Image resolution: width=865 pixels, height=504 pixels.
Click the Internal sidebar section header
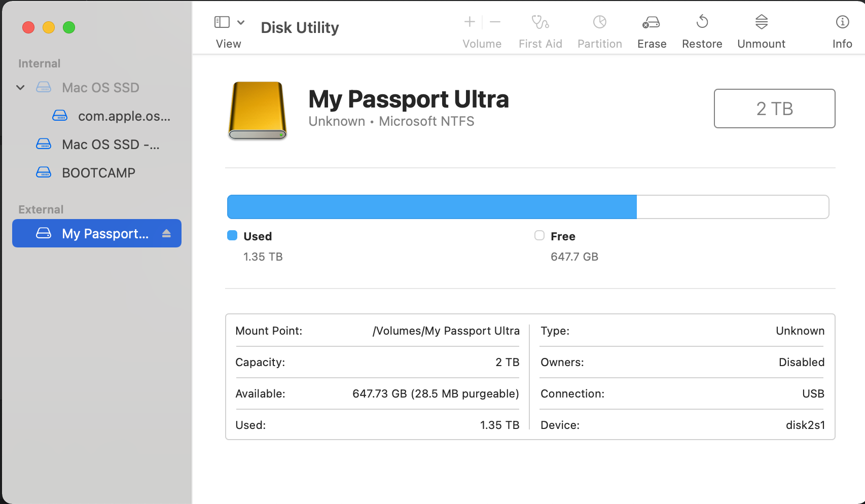pos(39,63)
